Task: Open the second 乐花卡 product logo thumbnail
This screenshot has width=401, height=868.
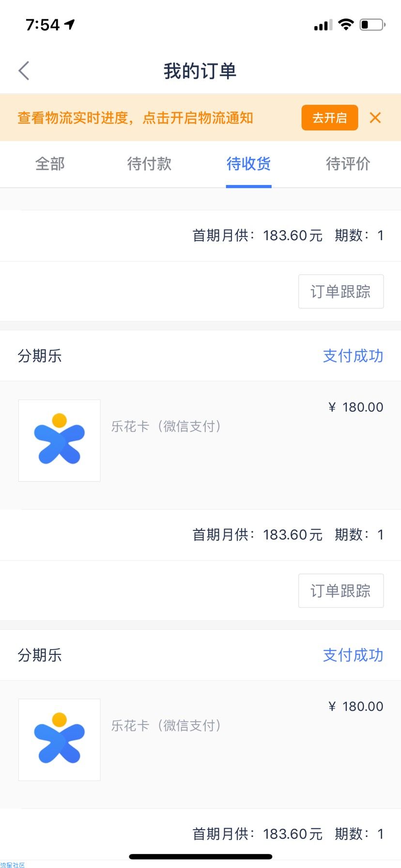Action: click(x=60, y=740)
